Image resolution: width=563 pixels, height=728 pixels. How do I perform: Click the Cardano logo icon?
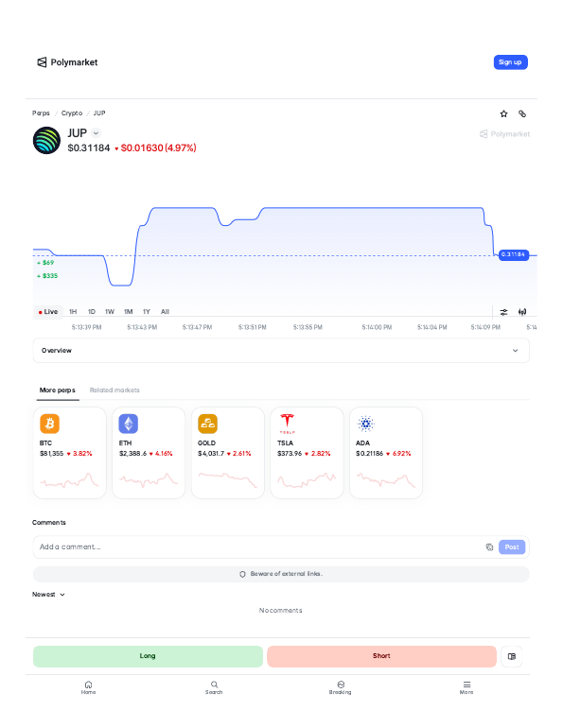pyautogui.click(x=365, y=424)
